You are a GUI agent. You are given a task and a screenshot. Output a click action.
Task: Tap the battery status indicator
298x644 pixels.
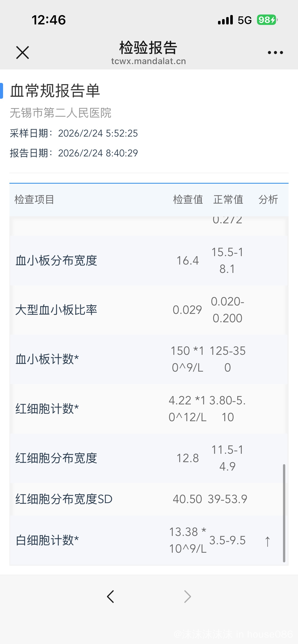click(x=267, y=20)
